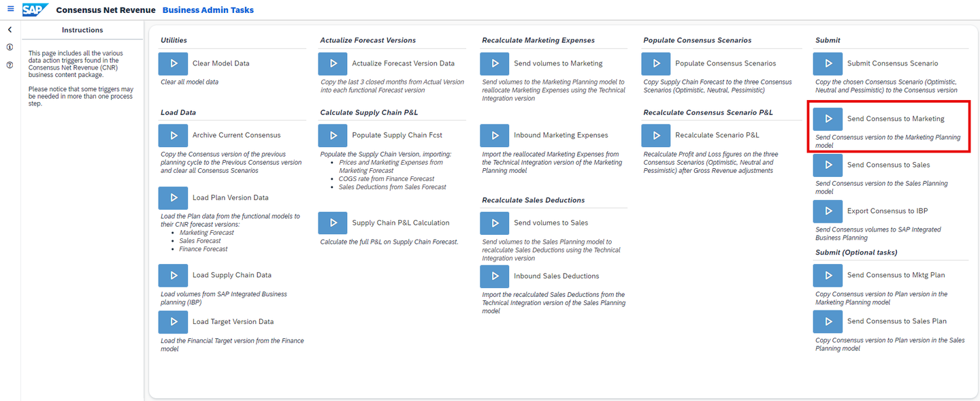Trigger Load Plan Version Data
Image resolution: width=980 pixels, height=401 pixels.
pyautogui.click(x=173, y=197)
